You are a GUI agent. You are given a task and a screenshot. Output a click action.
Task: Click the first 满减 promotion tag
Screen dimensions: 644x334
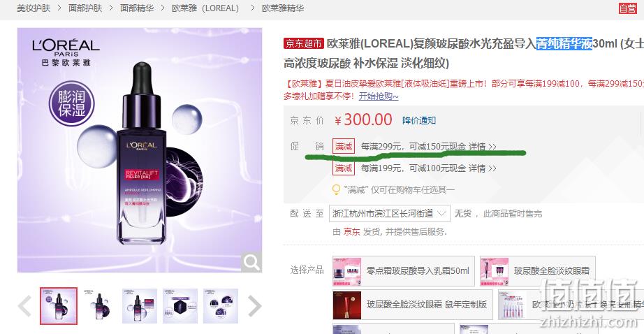pos(344,146)
